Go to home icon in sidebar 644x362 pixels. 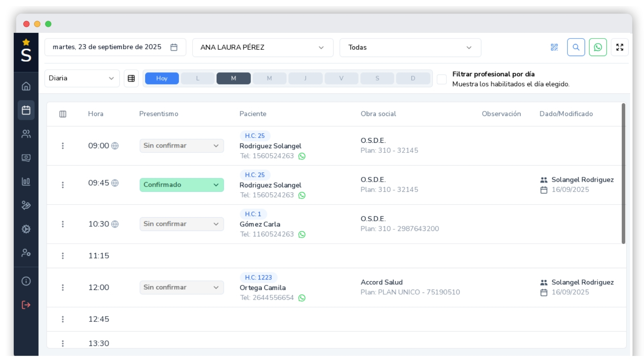[x=26, y=86]
